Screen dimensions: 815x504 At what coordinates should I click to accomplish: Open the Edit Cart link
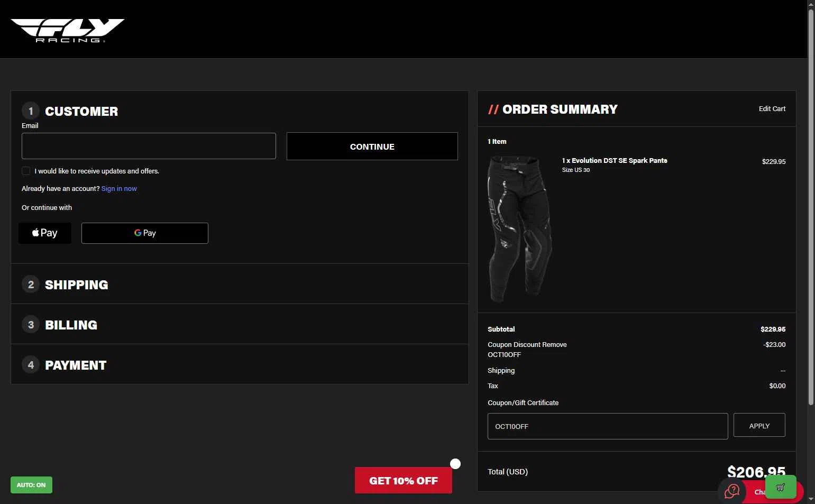(772, 109)
